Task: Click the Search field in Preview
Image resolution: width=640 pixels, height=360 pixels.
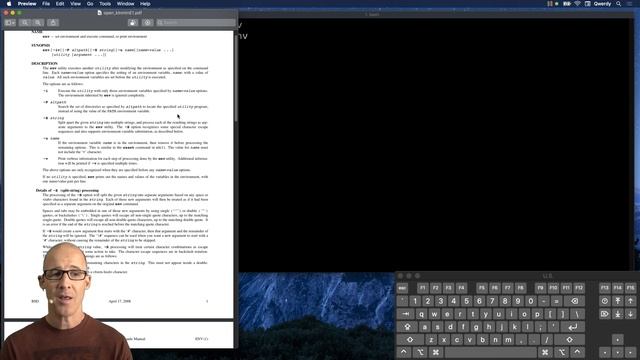Action: [x=196, y=22]
